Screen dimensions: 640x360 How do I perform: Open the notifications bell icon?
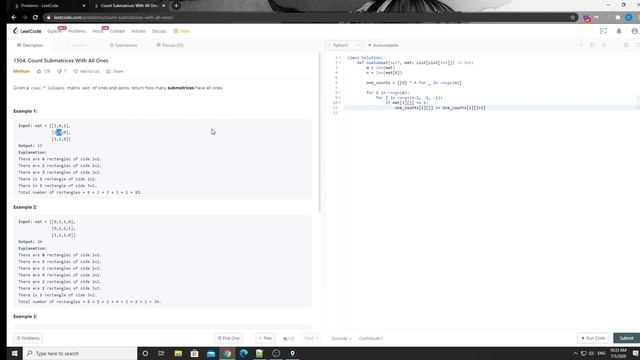tap(619, 31)
